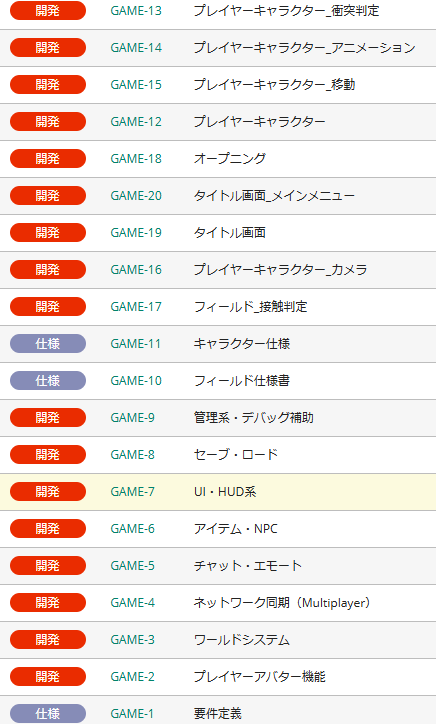436x724 pixels.
Task: Select the オープニング issue row
Action: (218, 159)
